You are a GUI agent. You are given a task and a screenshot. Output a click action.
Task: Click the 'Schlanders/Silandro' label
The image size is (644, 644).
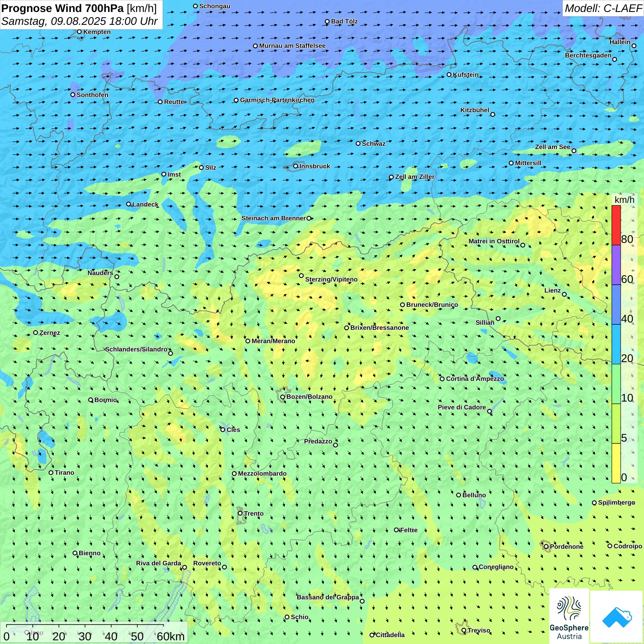pyautogui.click(x=137, y=349)
